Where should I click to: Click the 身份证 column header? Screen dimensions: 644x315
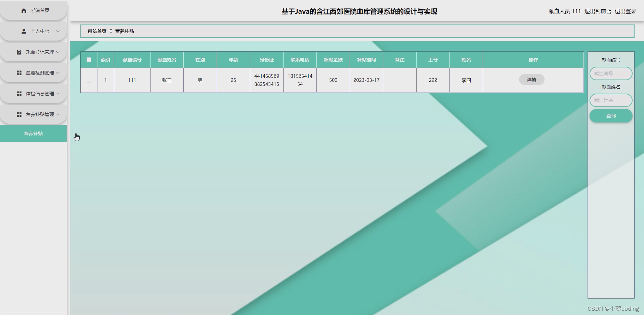click(x=267, y=60)
